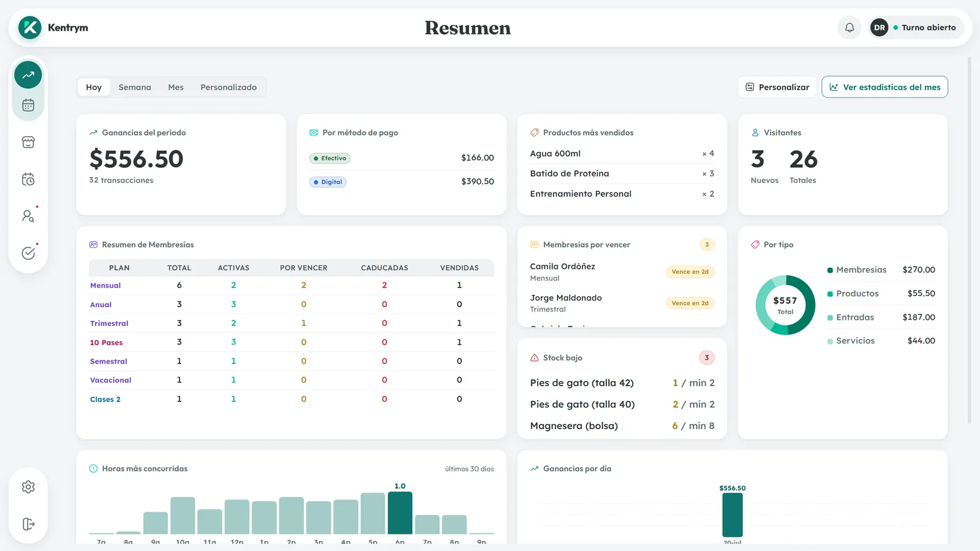Click the Personalizar button
Screen dimensions: 980x551
point(777,87)
